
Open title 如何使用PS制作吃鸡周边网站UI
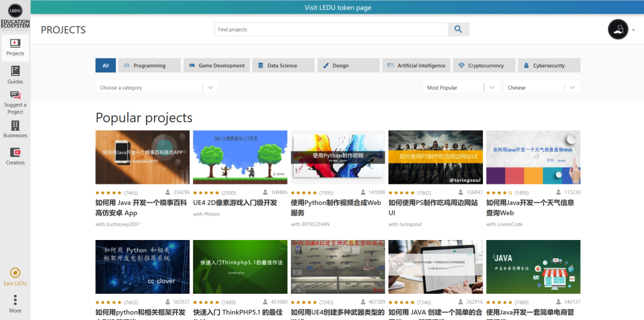(x=434, y=208)
